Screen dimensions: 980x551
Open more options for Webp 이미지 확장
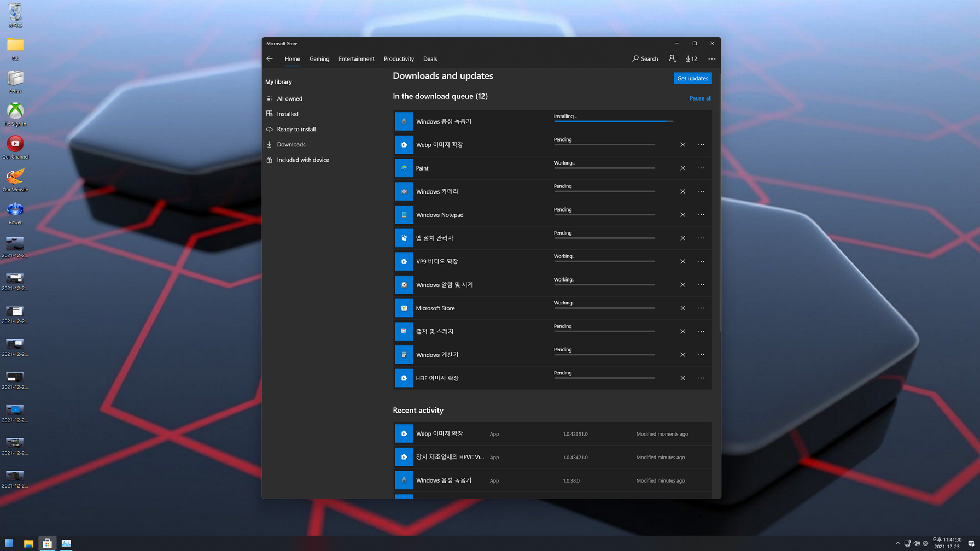click(701, 145)
